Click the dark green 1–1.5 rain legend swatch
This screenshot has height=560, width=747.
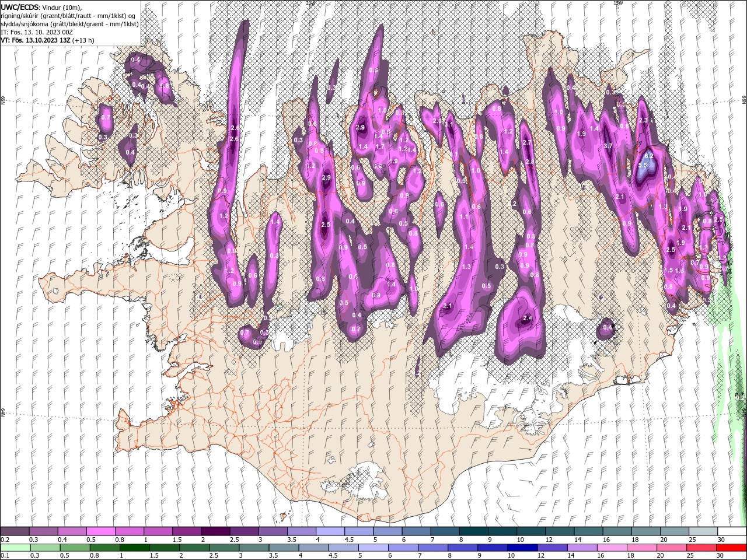pyautogui.click(x=134, y=547)
